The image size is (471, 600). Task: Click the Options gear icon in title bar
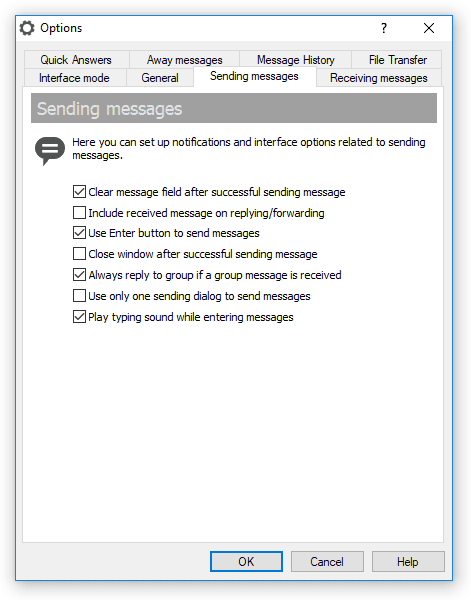pyautogui.click(x=27, y=28)
